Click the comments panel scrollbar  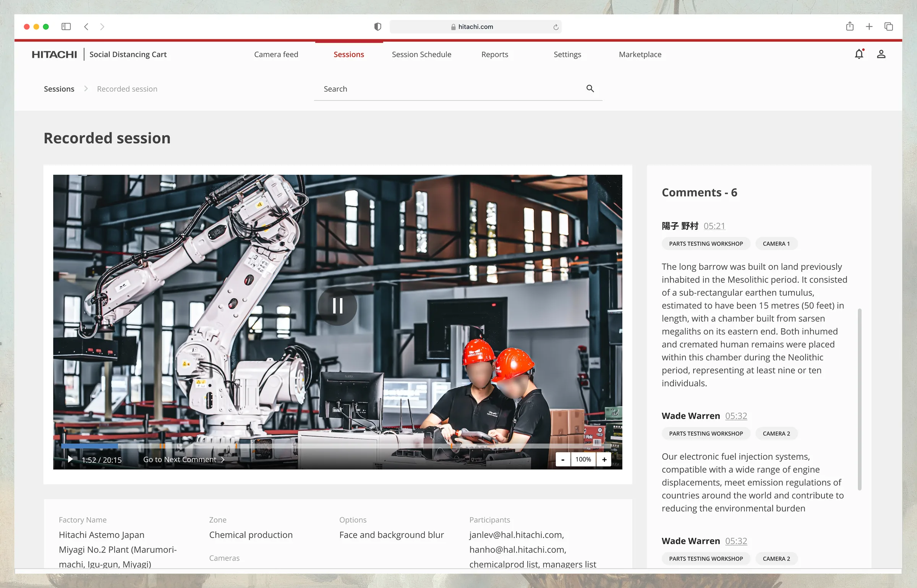(x=859, y=399)
